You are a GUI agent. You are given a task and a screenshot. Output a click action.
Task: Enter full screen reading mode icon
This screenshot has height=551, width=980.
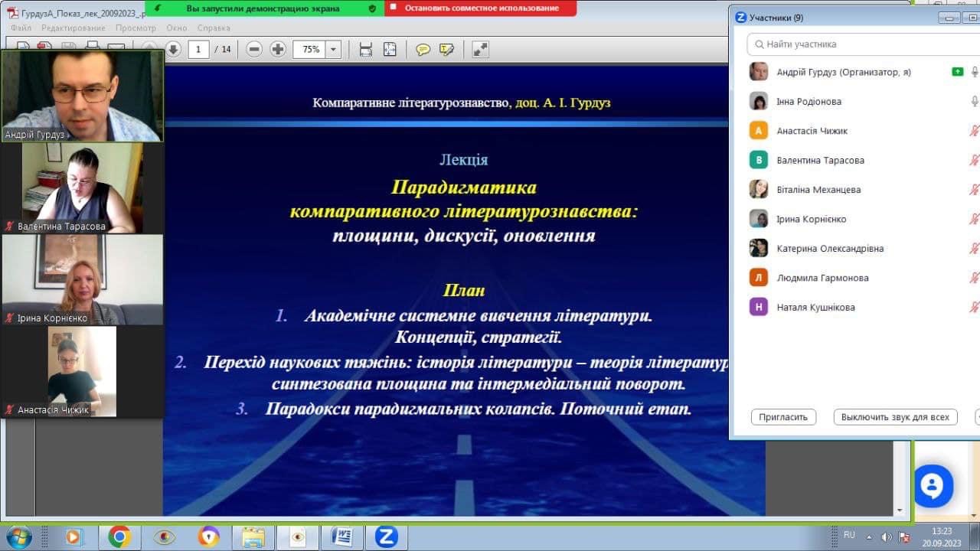[x=480, y=50]
